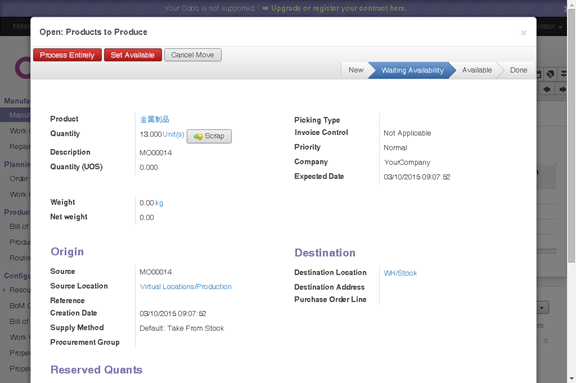Click the MO00014 description value

point(155,153)
